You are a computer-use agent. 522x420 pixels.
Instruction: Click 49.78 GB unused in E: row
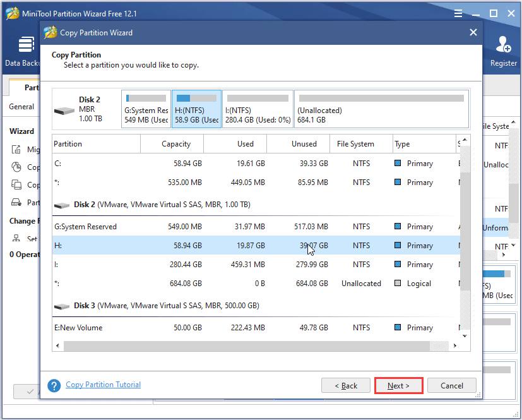[x=314, y=328]
